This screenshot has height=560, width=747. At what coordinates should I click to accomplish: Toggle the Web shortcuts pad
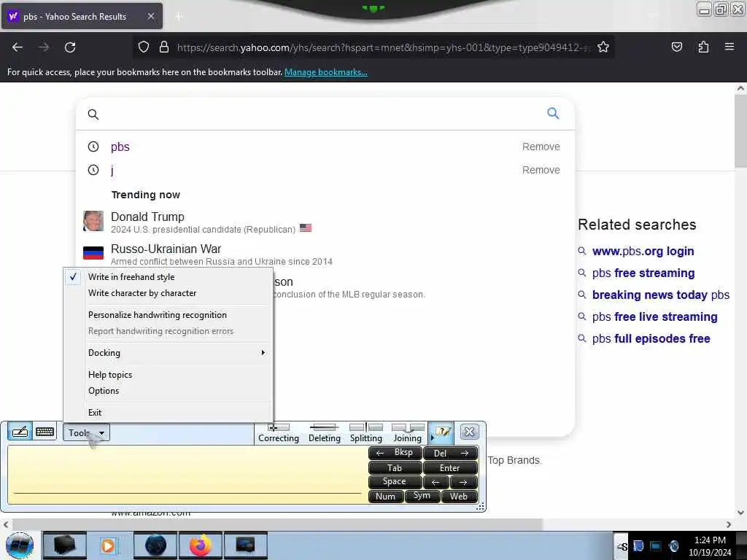[459, 496]
